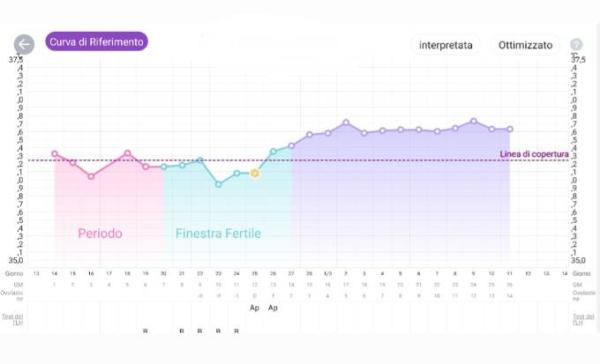Select the last purple point at day 11
600x364 pixels.
(510, 129)
